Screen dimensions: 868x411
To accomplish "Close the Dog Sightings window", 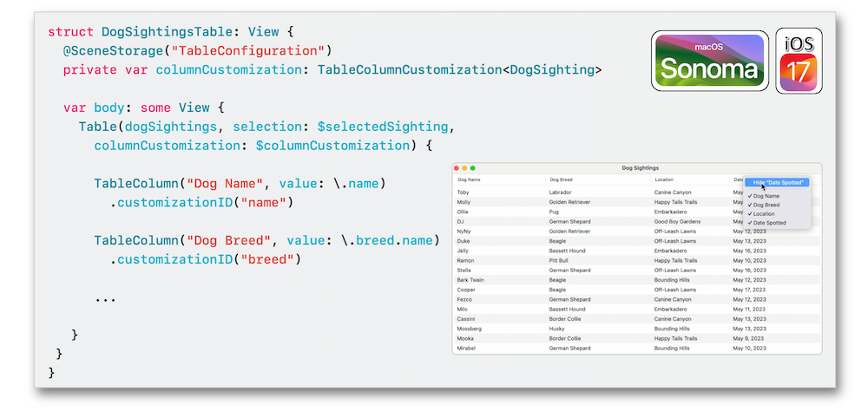I will point(457,167).
